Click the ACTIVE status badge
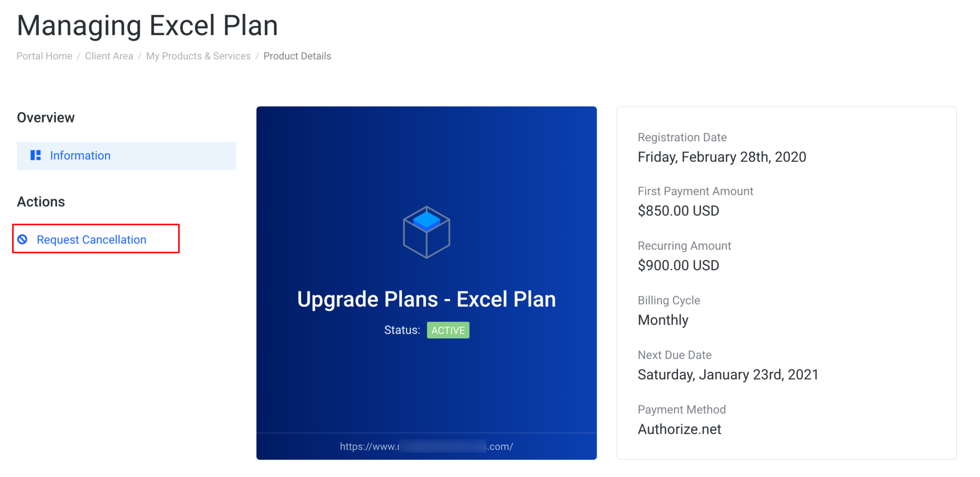 pos(448,330)
